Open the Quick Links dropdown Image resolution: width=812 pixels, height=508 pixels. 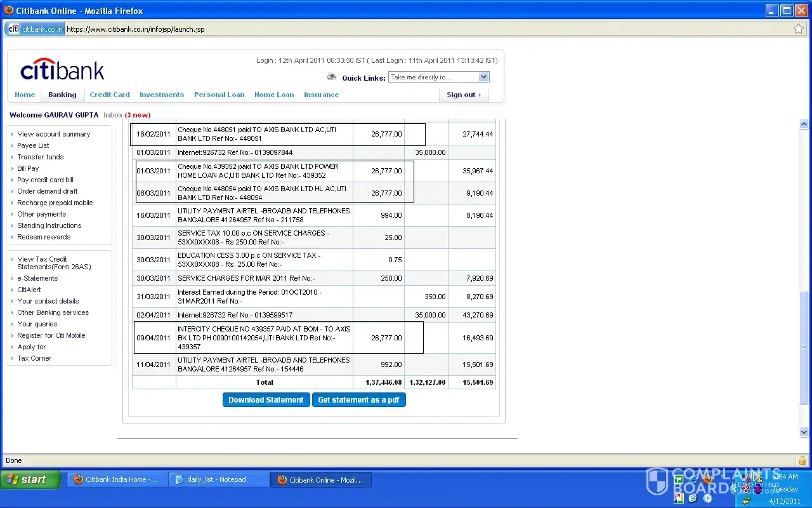[x=483, y=77]
